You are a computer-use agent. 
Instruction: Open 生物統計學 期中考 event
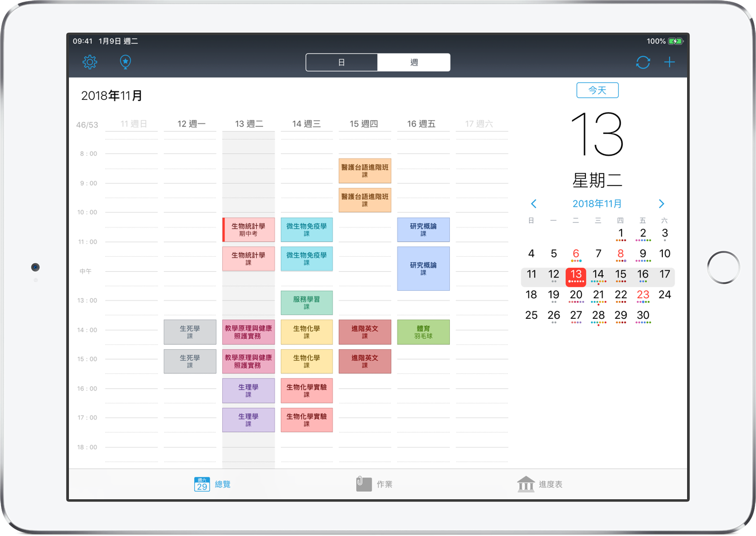[x=249, y=230]
